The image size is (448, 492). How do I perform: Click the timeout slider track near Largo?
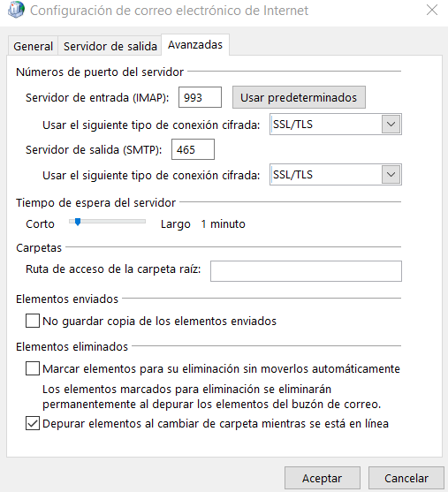pos(138,221)
